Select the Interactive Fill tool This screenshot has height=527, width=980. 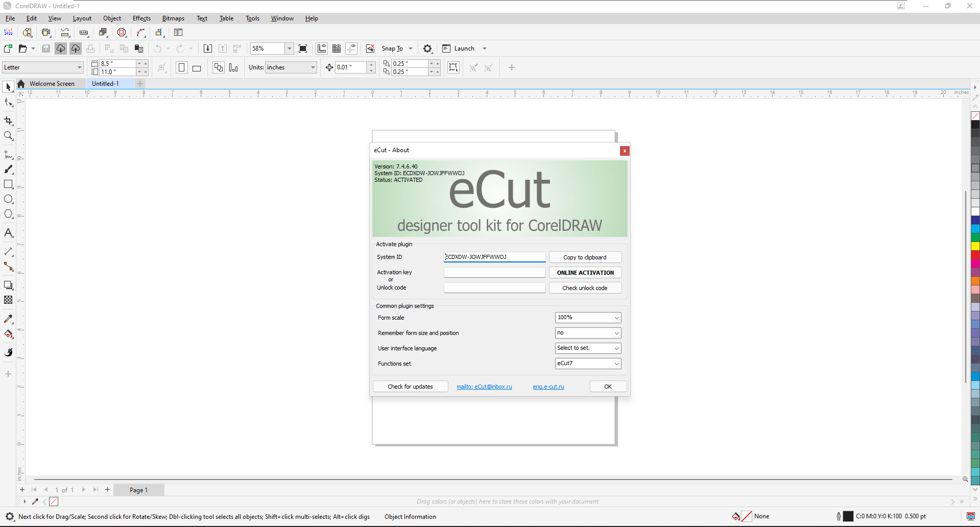click(8, 334)
